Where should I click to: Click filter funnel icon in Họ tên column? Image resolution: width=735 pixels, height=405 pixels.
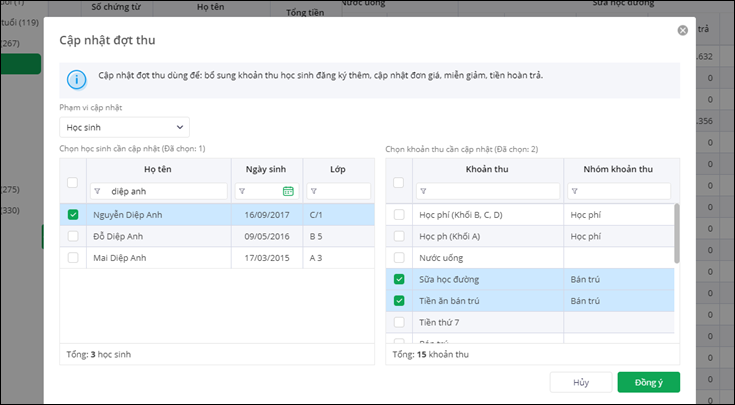[98, 191]
